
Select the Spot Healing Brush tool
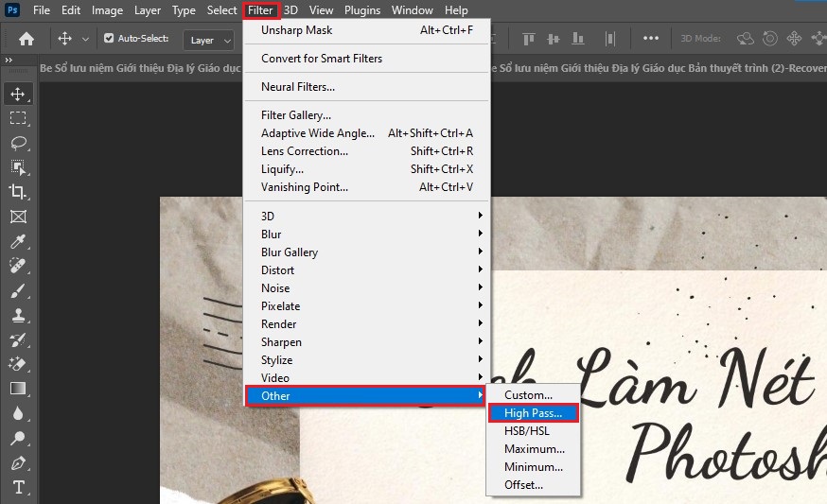click(x=18, y=266)
